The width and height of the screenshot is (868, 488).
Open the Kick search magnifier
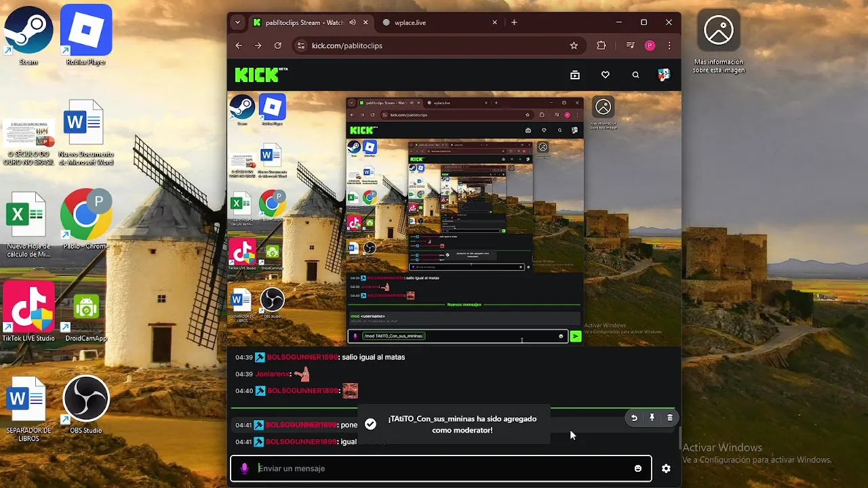pos(635,75)
